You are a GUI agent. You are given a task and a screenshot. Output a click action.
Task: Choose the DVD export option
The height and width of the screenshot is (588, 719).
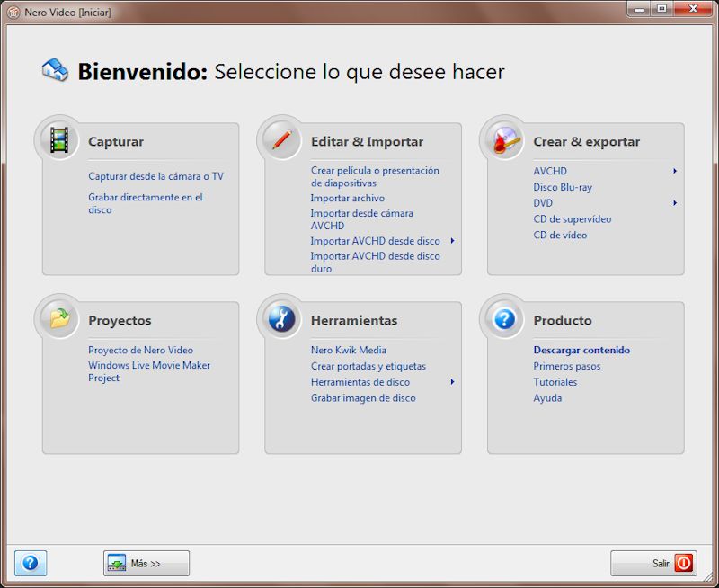point(543,202)
